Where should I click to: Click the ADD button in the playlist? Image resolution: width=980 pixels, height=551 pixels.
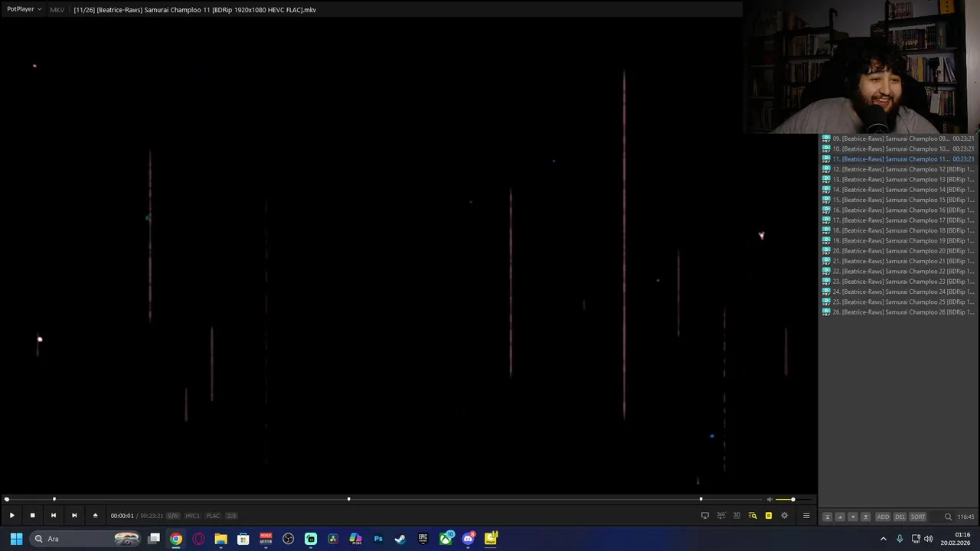click(x=883, y=517)
